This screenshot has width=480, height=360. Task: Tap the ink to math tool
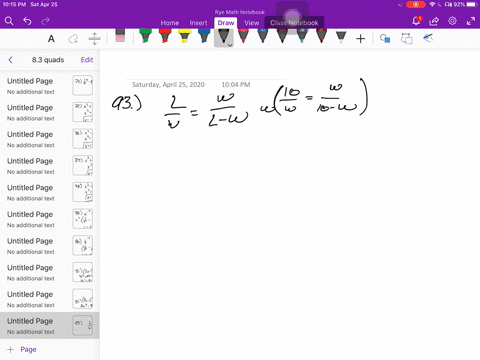click(x=428, y=38)
